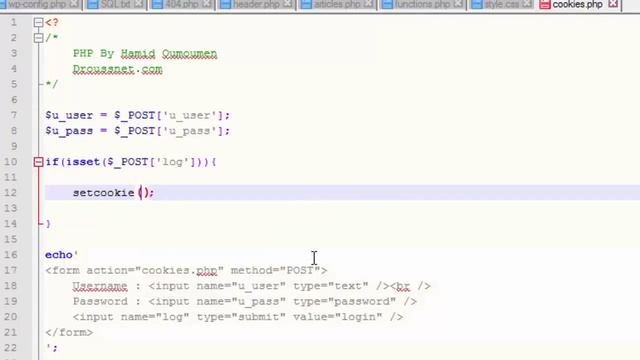The image size is (640, 360).
Task: Place cursor inside the setcookie parentheses
Action: click(143, 193)
